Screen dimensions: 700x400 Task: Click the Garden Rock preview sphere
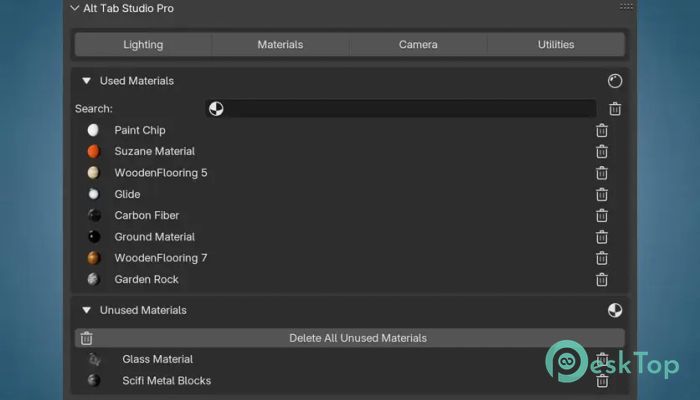(93, 279)
